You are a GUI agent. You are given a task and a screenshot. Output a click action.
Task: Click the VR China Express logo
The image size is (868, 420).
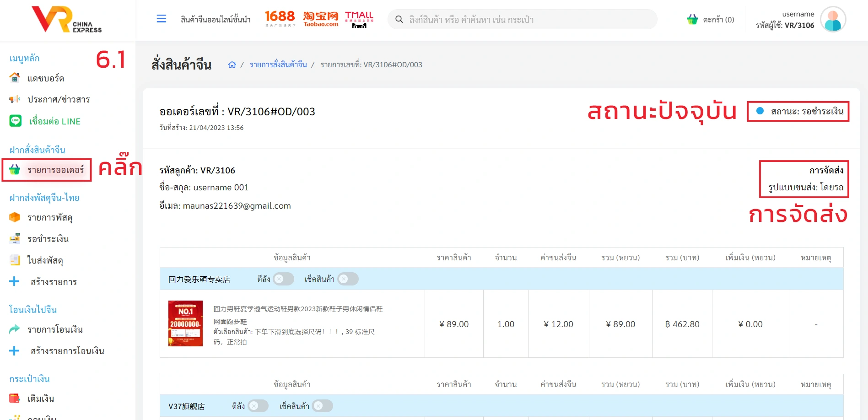pos(66,20)
